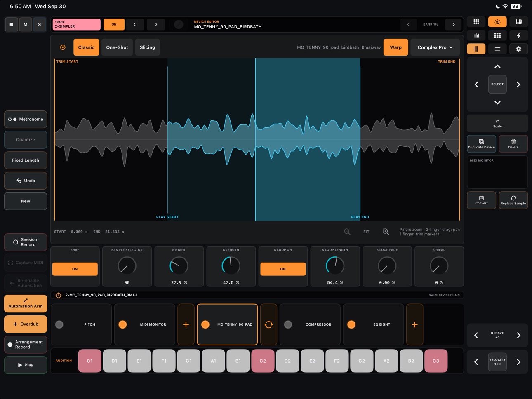Viewport: 532px width, 399px height.
Task: Click the hot-swap circular arrows icon
Action: (x=268, y=324)
